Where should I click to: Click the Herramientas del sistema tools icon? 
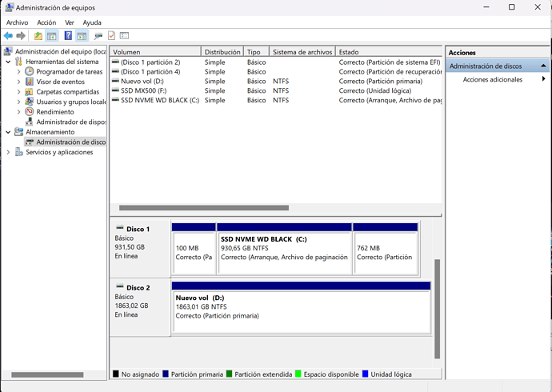[19, 62]
